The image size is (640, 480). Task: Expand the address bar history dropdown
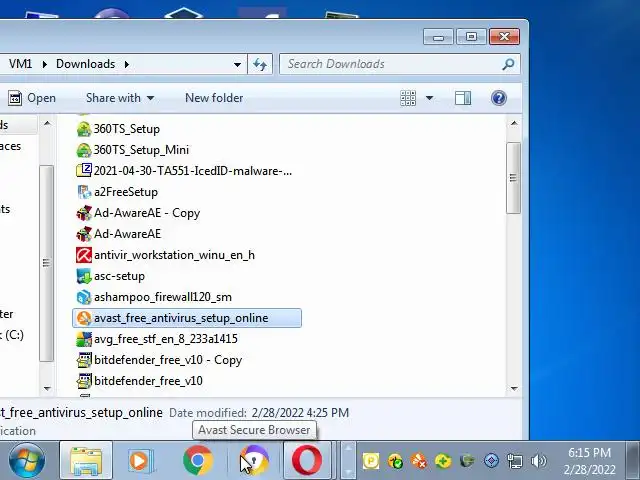click(x=237, y=64)
